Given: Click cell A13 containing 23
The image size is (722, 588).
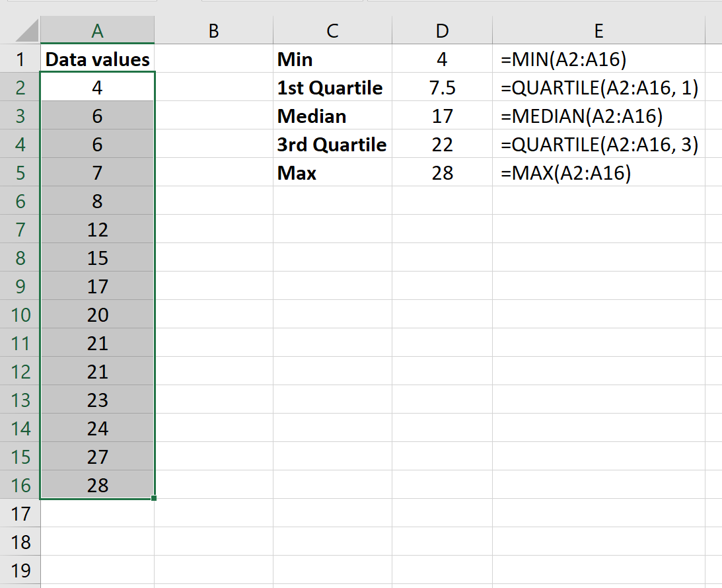Looking at the screenshot, I should point(97,400).
